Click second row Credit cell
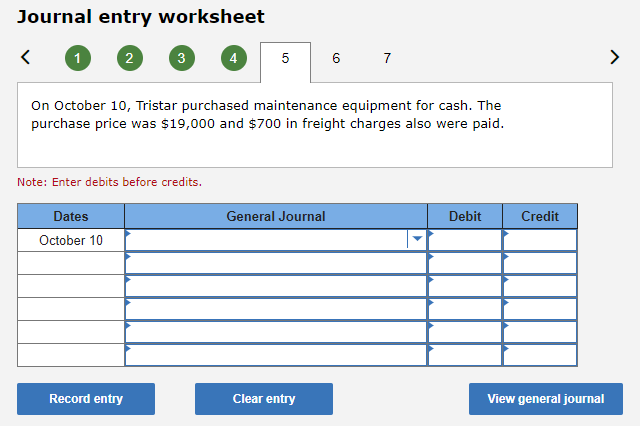Image resolution: width=640 pixels, height=426 pixels. tap(540, 263)
